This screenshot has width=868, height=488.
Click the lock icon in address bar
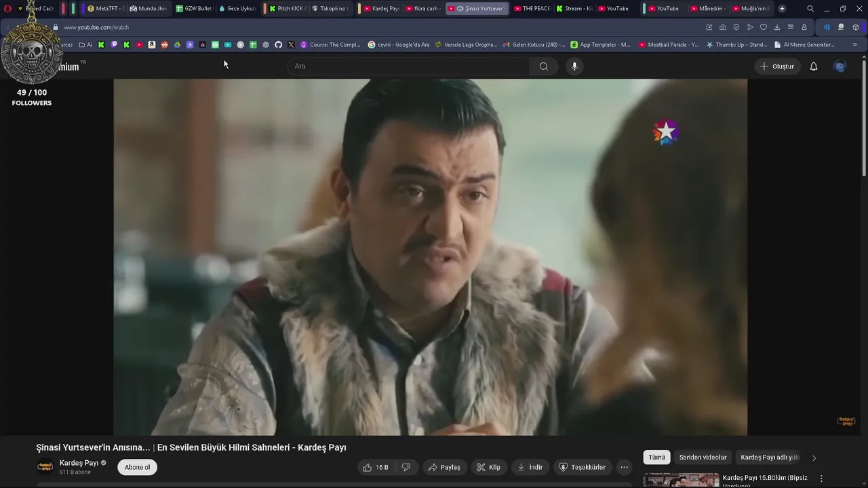click(x=56, y=27)
